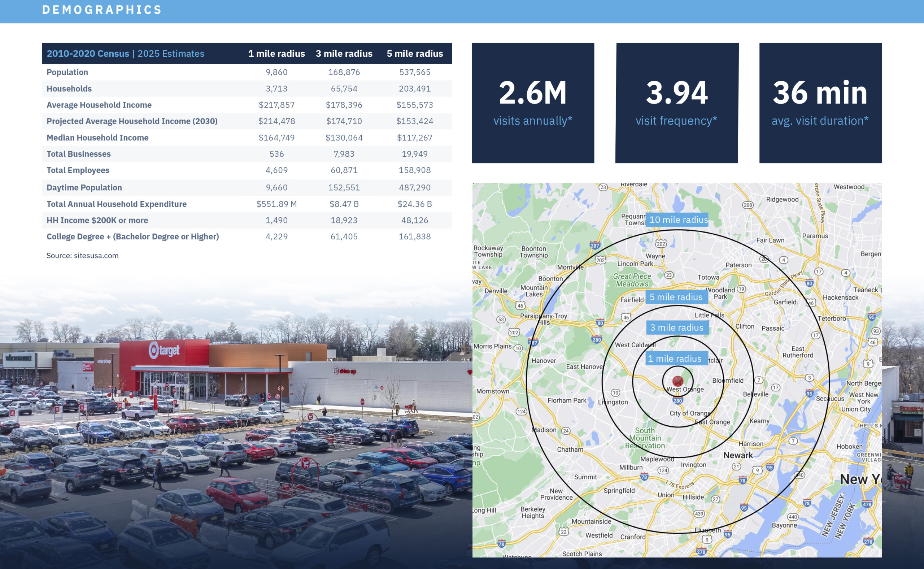Screen dimensions: 924x569
Task: Select the 3 mile radius map label
Action: (x=677, y=327)
